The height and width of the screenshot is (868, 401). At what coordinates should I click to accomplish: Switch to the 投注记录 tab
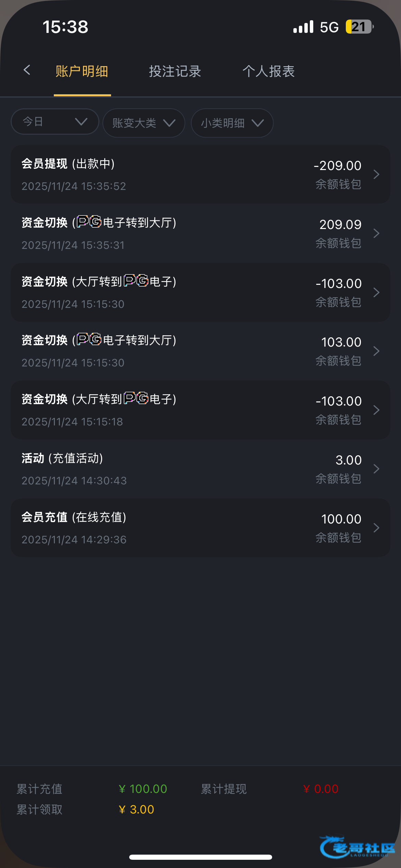pos(175,71)
